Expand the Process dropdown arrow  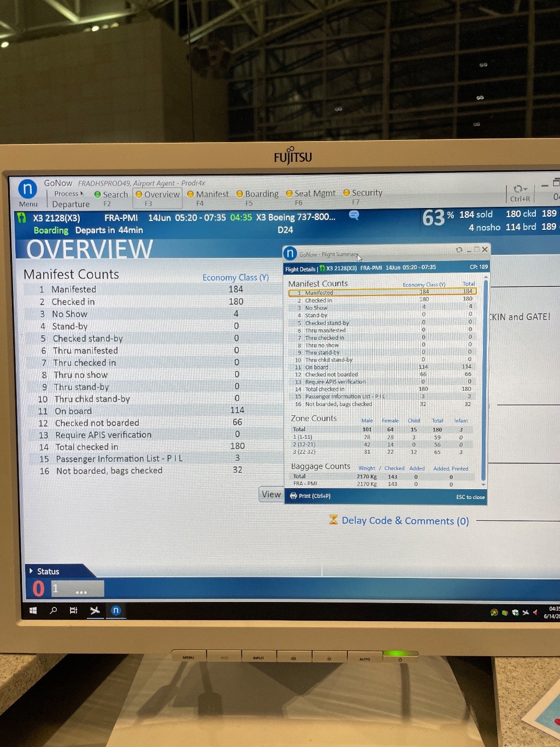click(x=82, y=193)
